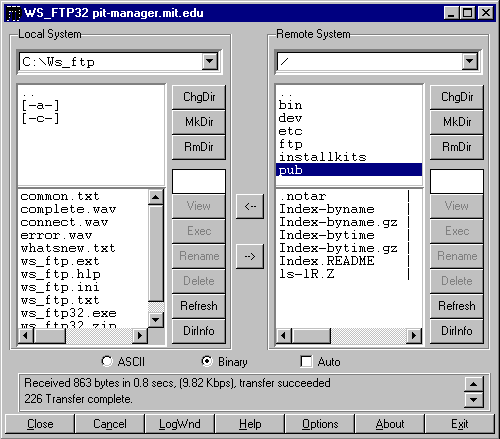
Task: Select highlighted remote directory pub
Action: point(349,170)
